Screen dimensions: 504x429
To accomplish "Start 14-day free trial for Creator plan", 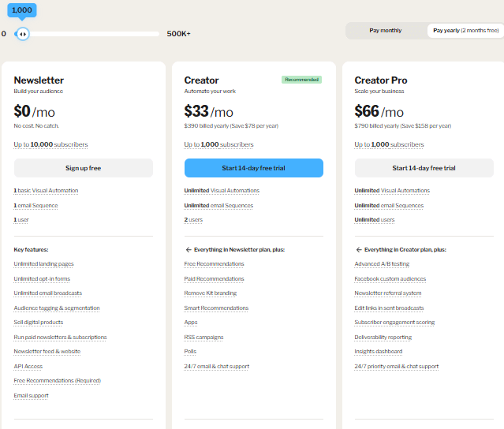I will (x=254, y=168).
